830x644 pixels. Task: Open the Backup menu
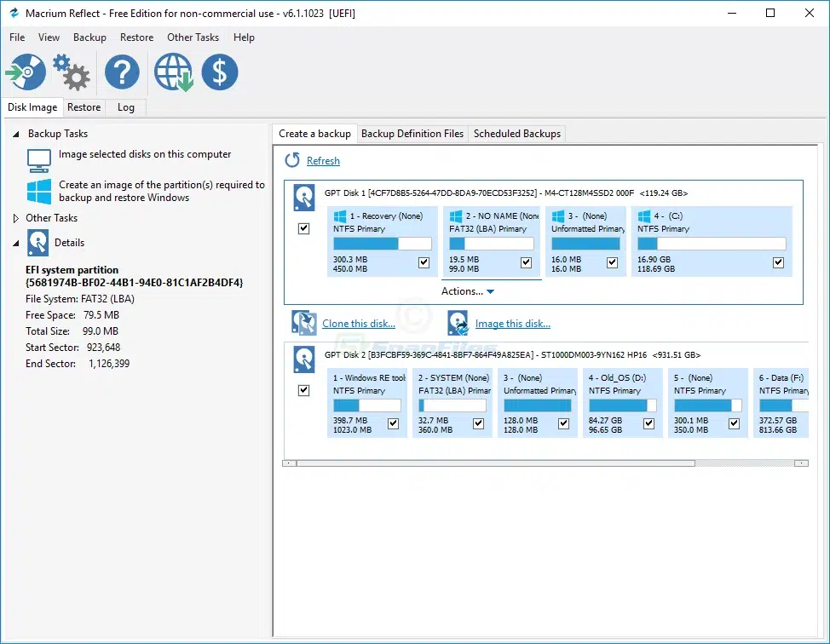pos(89,37)
